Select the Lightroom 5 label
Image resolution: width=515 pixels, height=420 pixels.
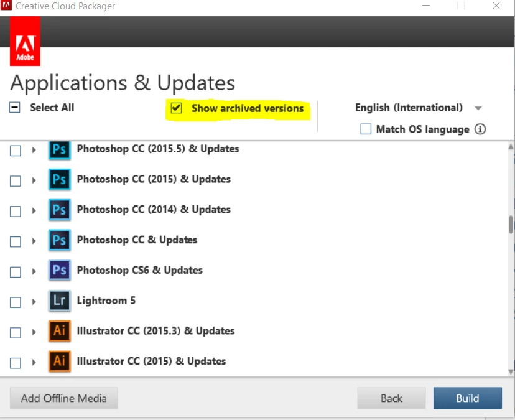pos(106,301)
